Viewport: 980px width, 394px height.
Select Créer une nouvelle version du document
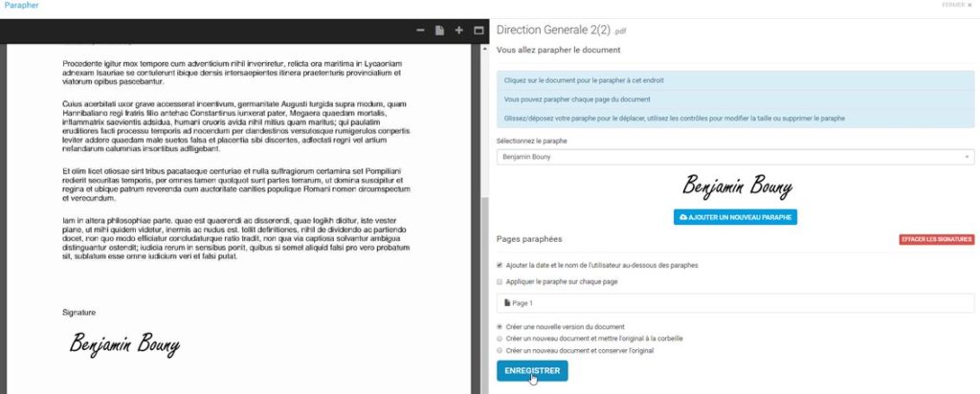pos(500,326)
